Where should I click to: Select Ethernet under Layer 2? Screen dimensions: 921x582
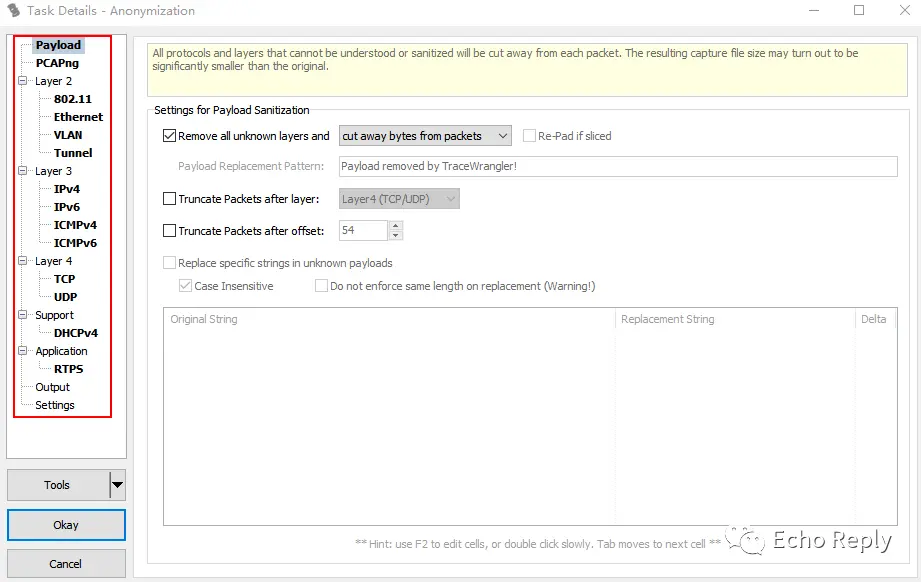[x=78, y=117]
